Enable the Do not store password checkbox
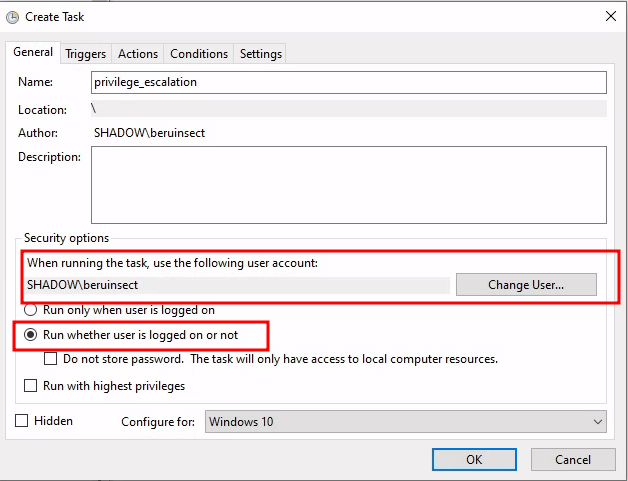Viewport: 628px width, 481px height. (51, 359)
